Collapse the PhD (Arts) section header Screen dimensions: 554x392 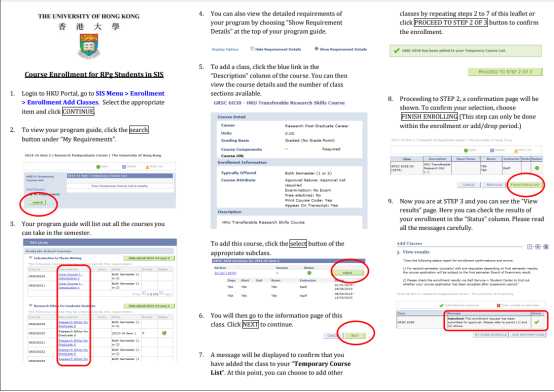(x=26, y=242)
